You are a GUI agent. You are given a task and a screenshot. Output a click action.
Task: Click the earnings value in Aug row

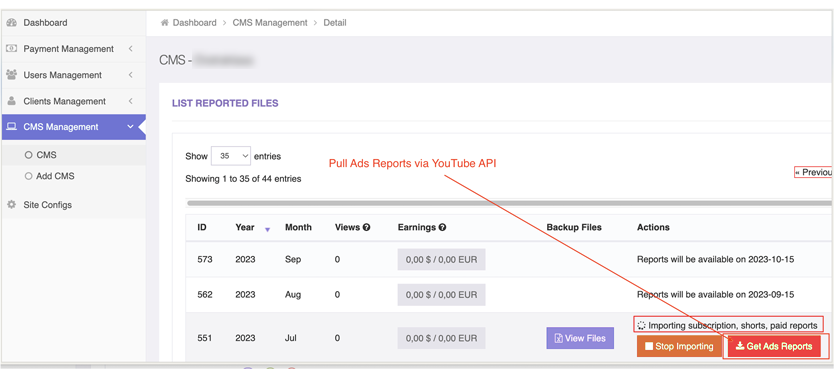(x=441, y=295)
